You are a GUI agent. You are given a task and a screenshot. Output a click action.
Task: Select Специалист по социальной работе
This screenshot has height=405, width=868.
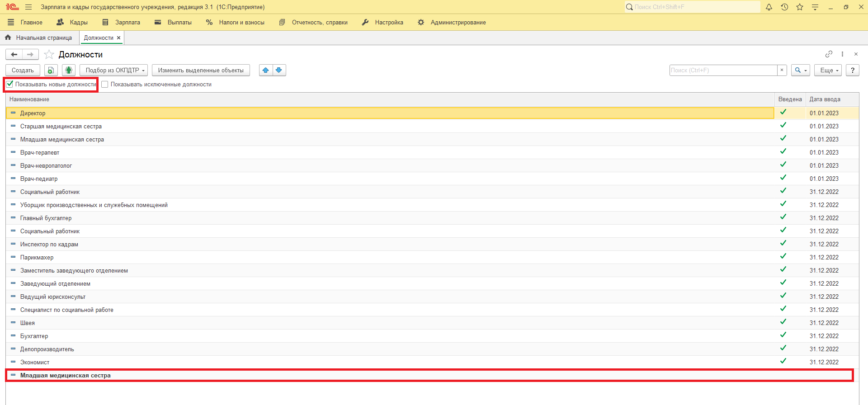coord(432,310)
